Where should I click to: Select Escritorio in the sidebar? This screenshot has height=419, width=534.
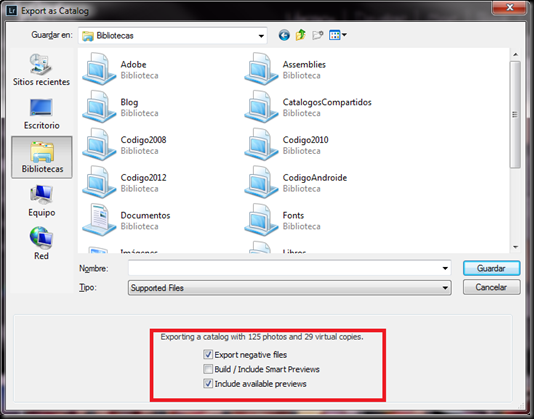tap(41, 114)
